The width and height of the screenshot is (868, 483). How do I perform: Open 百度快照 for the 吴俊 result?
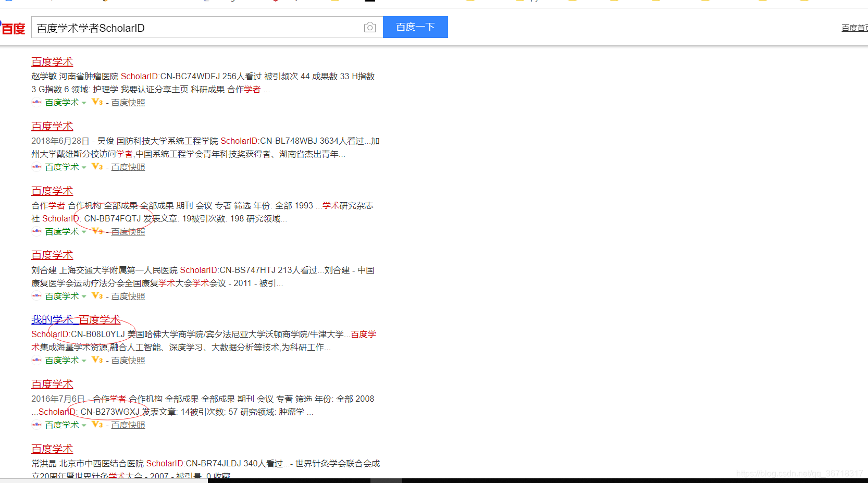tap(128, 167)
